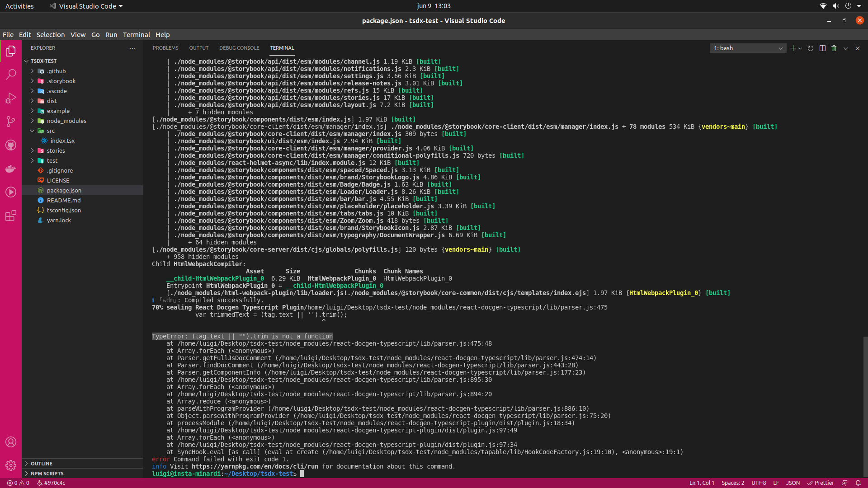Open the Source Control view

(x=11, y=121)
